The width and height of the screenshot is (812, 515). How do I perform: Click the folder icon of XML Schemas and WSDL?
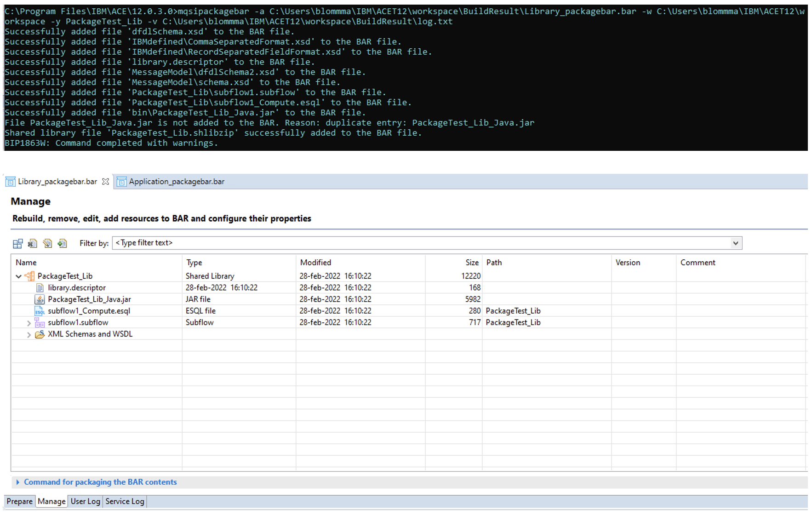click(40, 334)
